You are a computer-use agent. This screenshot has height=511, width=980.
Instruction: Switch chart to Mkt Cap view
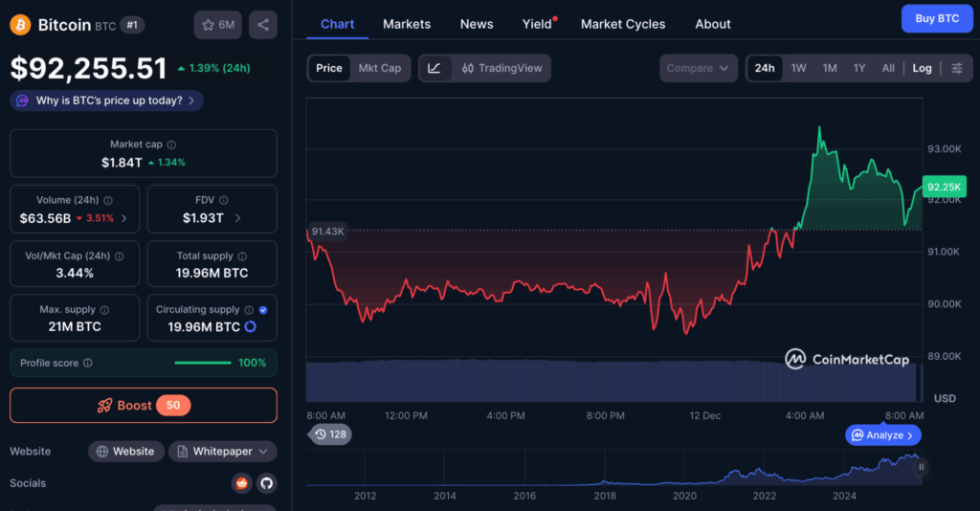(380, 68)
